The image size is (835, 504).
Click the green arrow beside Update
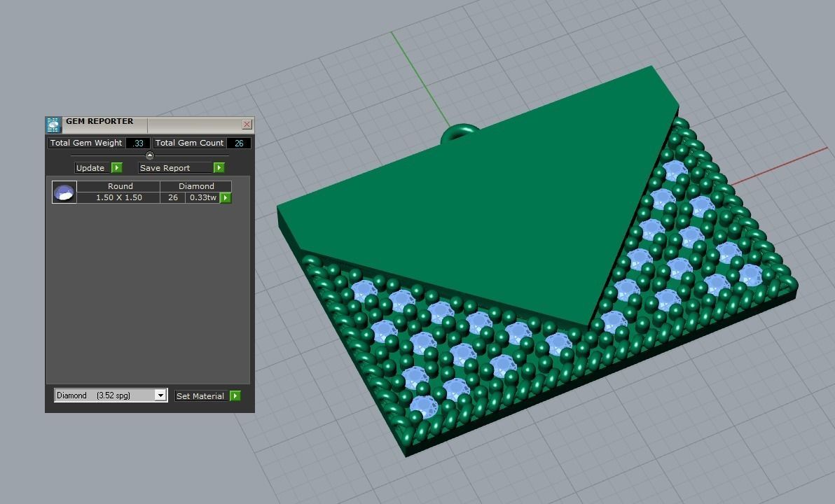[x=116, y=167]
